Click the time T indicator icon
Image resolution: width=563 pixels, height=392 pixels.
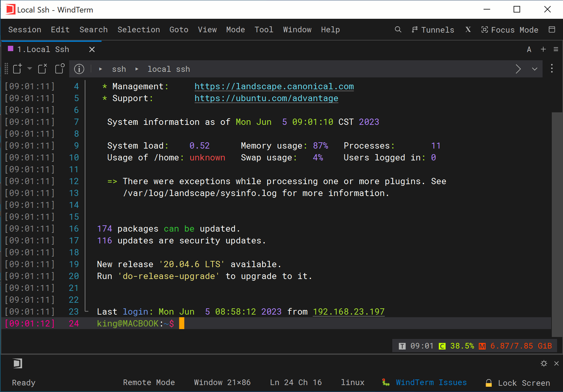click(x=402, y=346)
